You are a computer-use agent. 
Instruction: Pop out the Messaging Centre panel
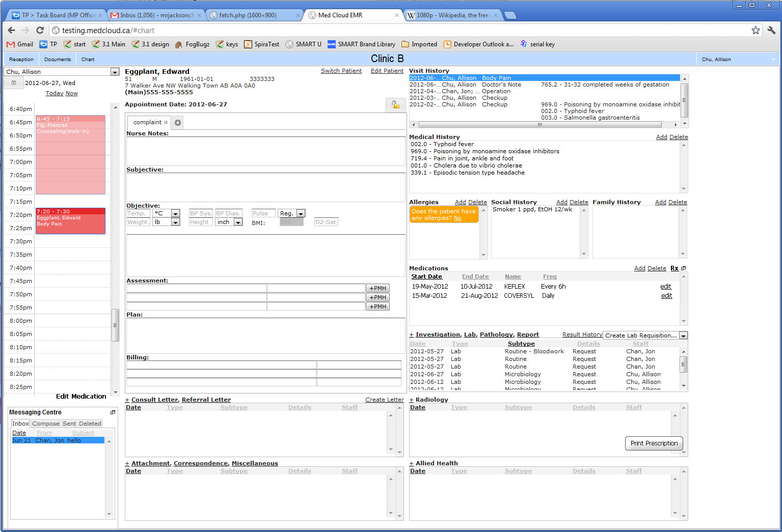pos(113,412)
